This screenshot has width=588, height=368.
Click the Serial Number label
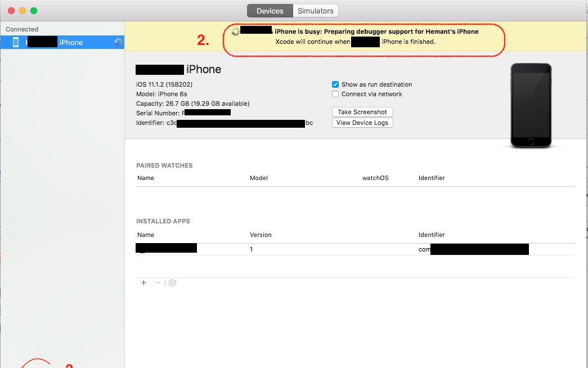pos(158,113)
